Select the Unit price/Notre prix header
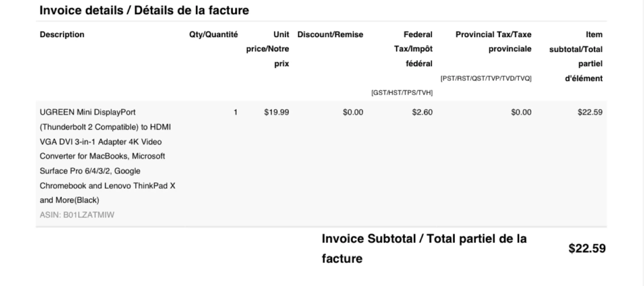Viewport: 644px width, 286px height. click(268, 49)
